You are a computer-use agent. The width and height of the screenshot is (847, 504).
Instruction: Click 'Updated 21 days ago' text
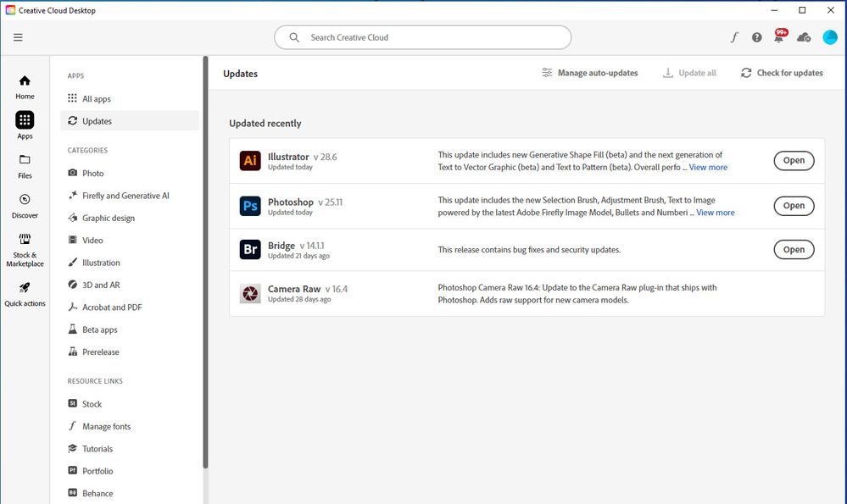[298, 256]
